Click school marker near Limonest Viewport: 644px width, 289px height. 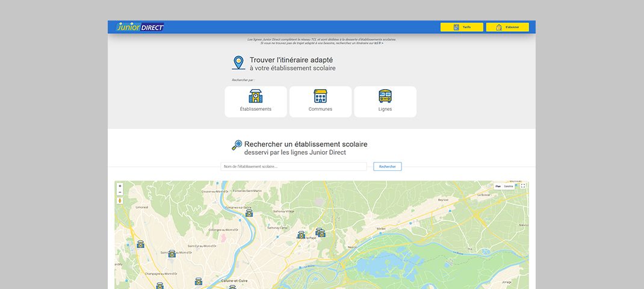140,244
